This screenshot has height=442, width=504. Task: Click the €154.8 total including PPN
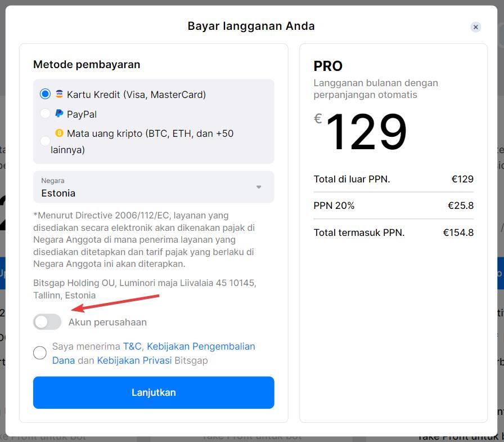tap(458, 233)
